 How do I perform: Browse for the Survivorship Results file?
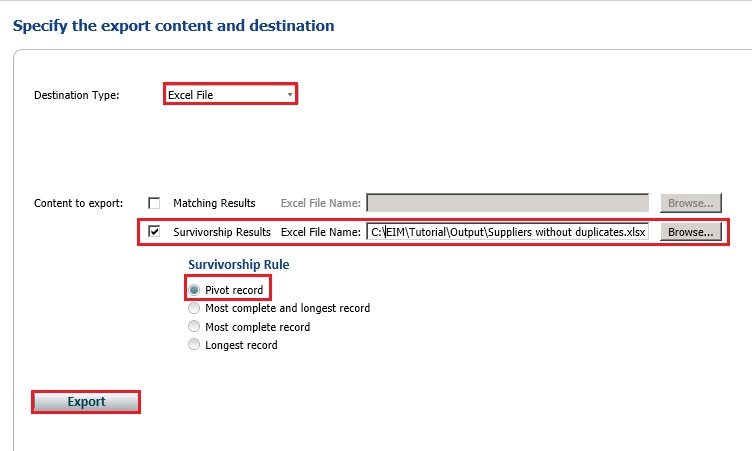690,232
